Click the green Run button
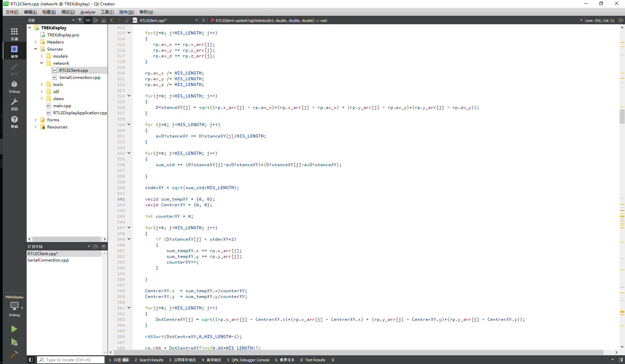Viewport: 625px width, 364px height. 14,329
